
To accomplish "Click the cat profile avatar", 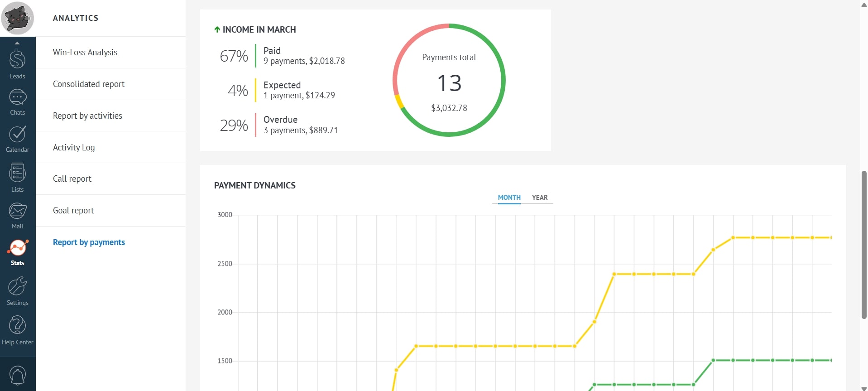I will [18, 18].
